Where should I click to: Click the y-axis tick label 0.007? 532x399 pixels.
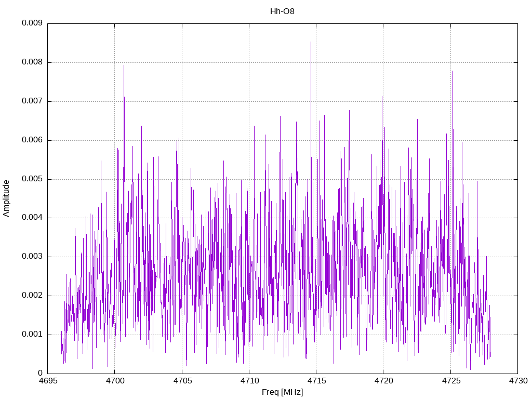(x=32, y=101)
